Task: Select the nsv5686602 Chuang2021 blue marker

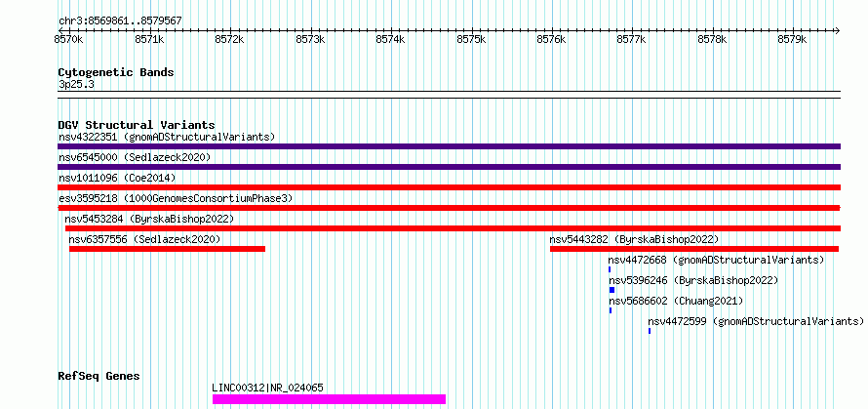Action: coord(610,310)
